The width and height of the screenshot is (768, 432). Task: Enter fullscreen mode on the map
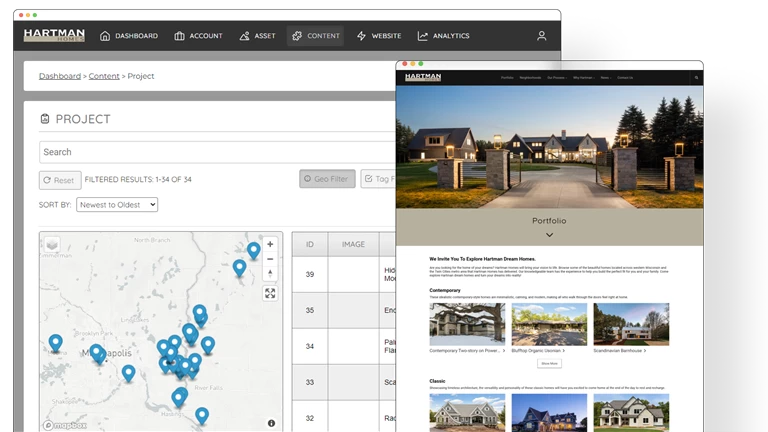tap(270, 293)
